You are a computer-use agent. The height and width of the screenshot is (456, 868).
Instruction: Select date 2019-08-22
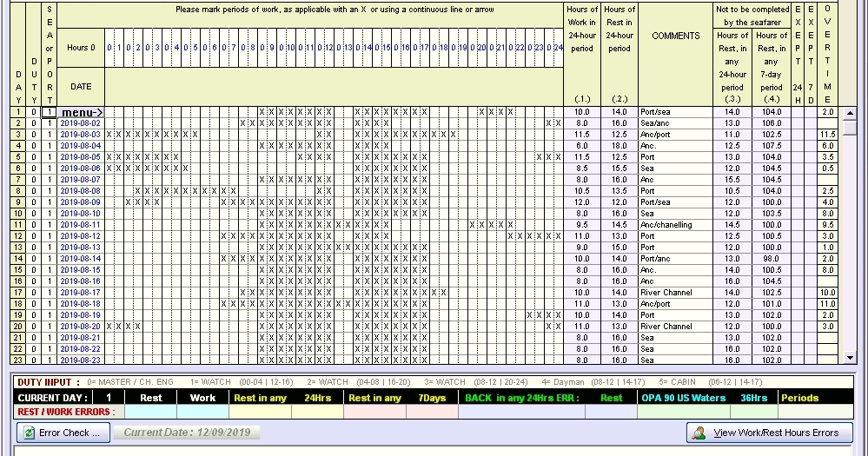pyautogui.click(x=81, y=349)
